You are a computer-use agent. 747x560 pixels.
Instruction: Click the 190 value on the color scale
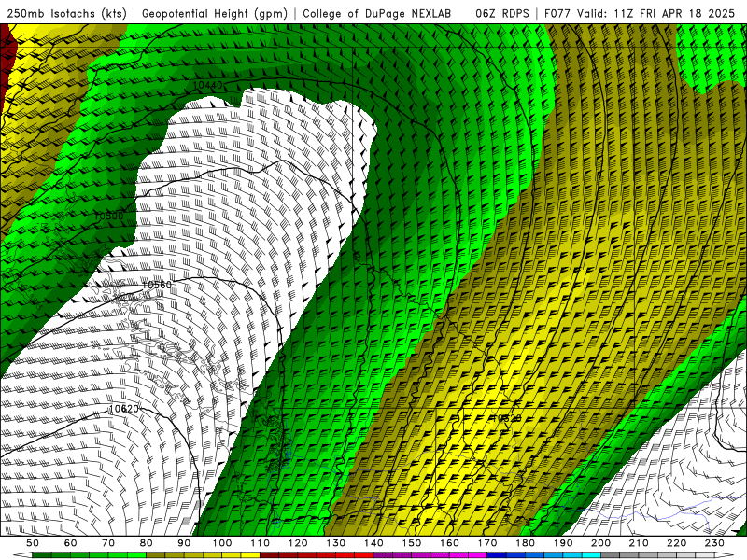click(x=563, y=543)
